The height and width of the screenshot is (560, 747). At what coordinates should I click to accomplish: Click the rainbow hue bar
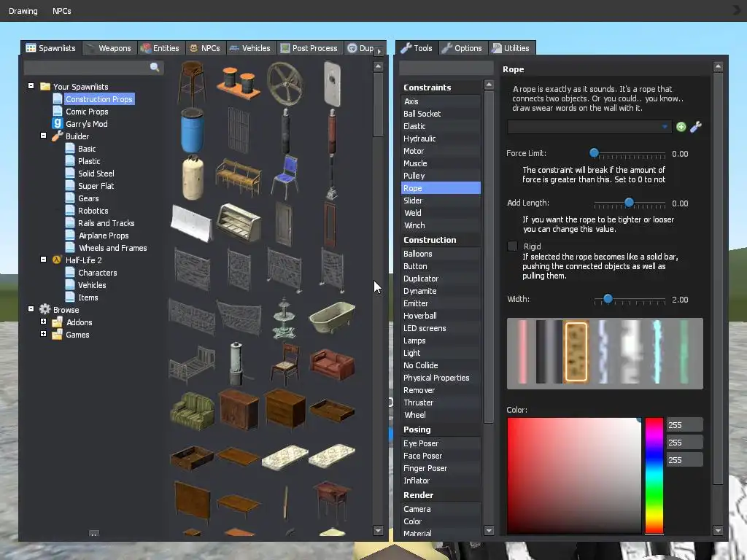pyautogui.click(x=654, y=475)
